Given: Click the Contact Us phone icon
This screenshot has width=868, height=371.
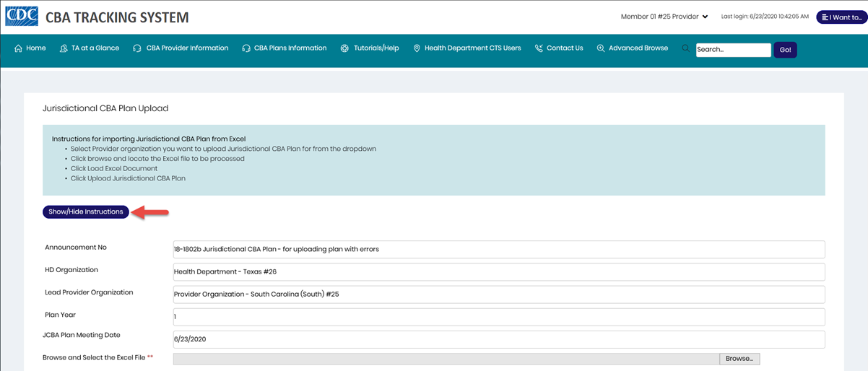Looking at the screenshot, I should click(x=539, y=48).
